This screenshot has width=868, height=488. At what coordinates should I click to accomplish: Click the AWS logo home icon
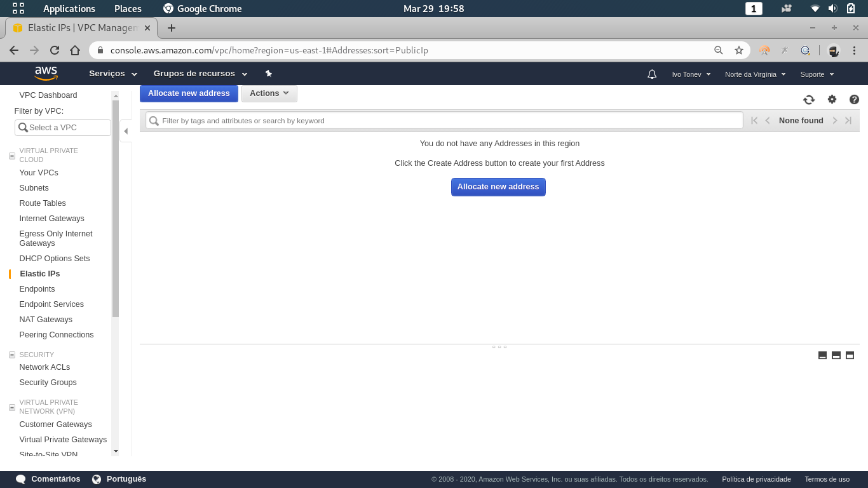tap(46, 74)
